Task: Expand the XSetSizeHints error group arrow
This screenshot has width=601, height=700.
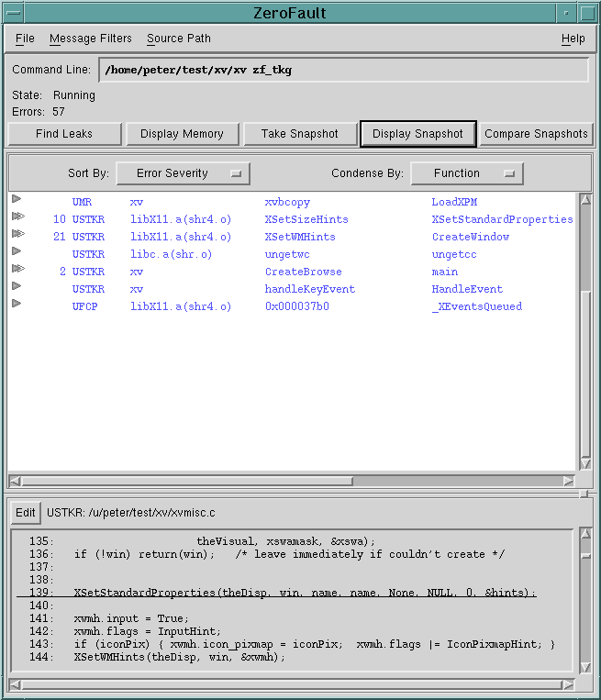Action: coord(17,217)
